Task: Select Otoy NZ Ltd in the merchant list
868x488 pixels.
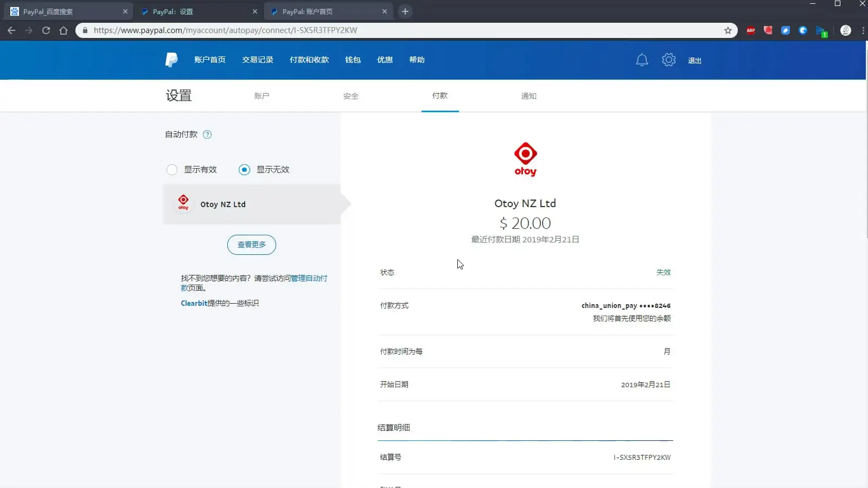Action: click(252, 204)
